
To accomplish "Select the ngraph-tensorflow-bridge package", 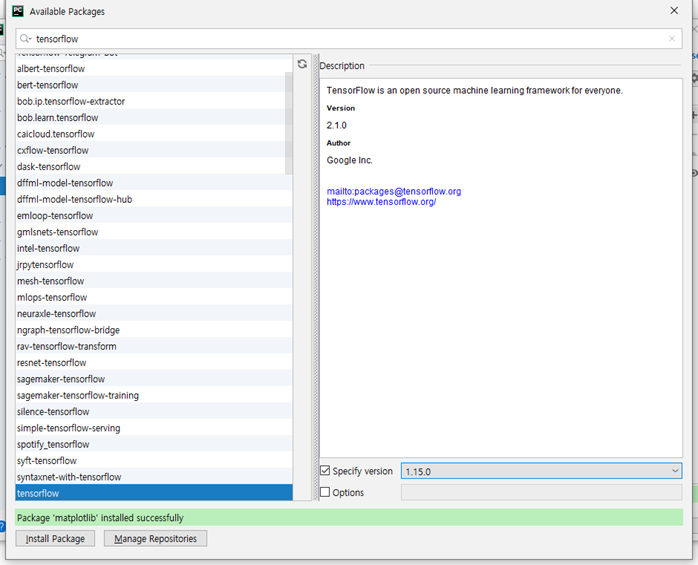I will pyautogui.click(x=154, y=330).
